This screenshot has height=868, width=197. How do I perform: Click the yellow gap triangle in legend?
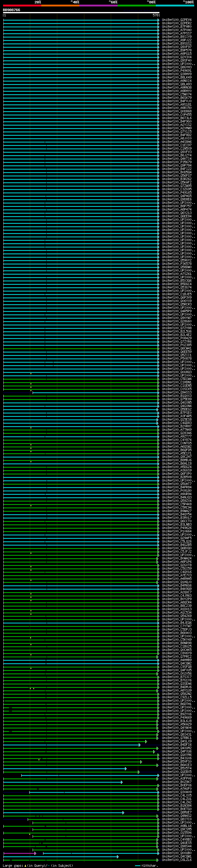25,865
